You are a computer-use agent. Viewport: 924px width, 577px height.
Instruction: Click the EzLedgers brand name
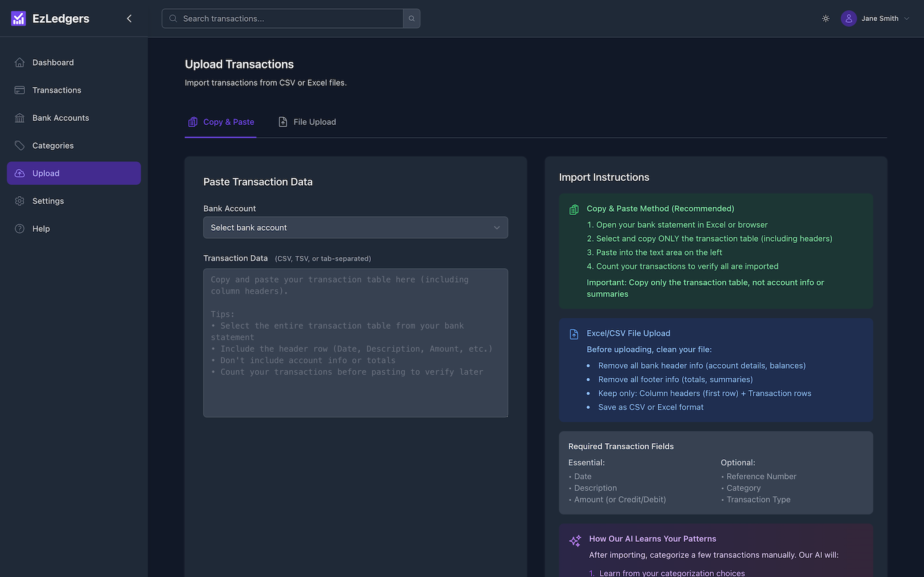pyautogui.click(x=61, y=18)
